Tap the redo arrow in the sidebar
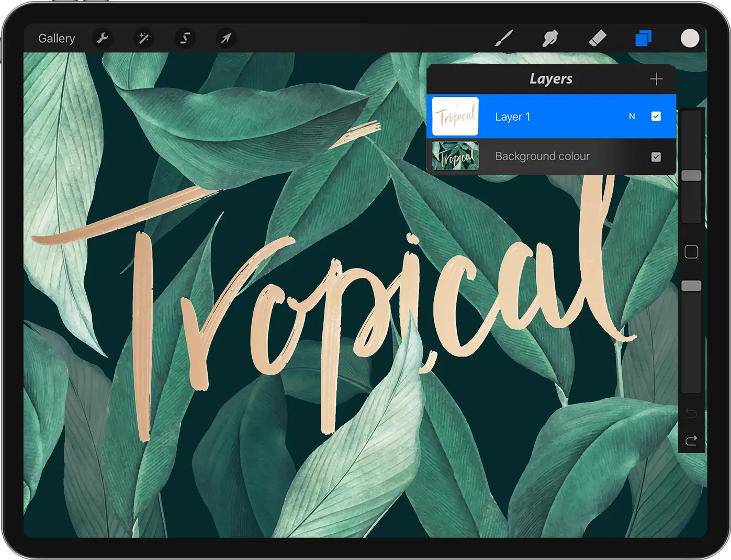Image resolution: width=731 pixels, height=560 pixels. click(691, 440)
